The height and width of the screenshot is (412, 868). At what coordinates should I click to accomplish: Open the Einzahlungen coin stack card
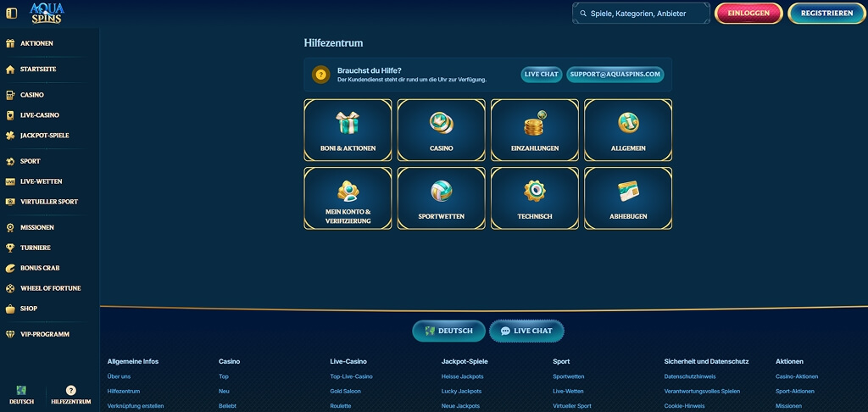[x=535, y=131]
